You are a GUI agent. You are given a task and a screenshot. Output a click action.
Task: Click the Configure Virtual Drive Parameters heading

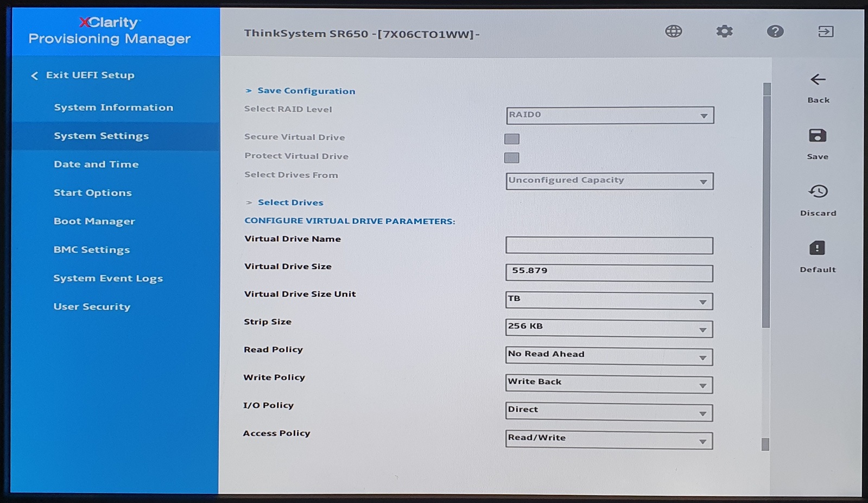350,221
